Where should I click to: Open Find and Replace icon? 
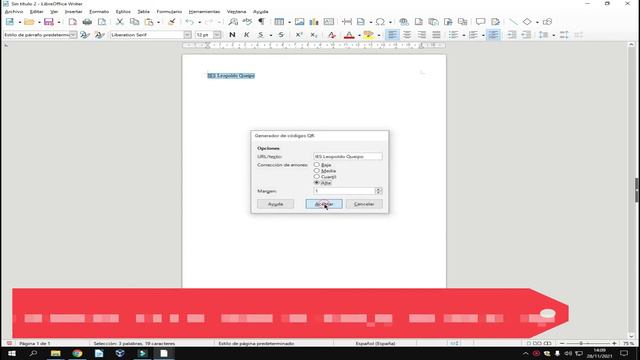[233, 22]
